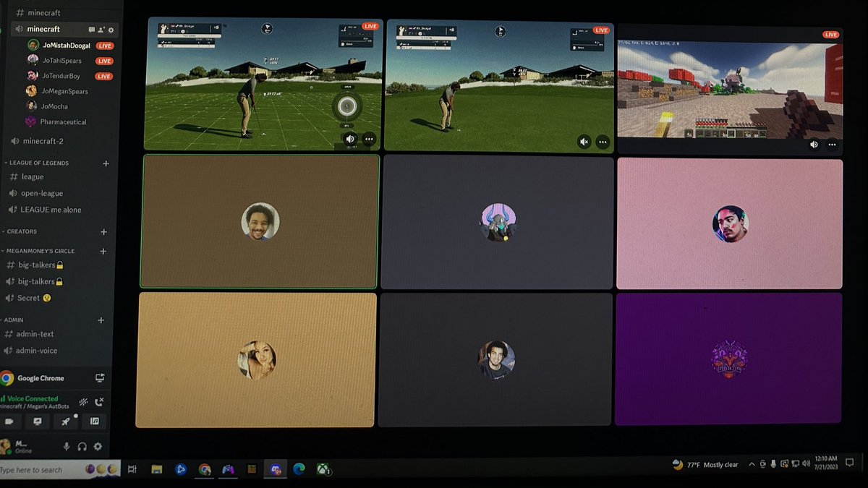
Task: Start an activity rocket button
Action: [66, 421]
